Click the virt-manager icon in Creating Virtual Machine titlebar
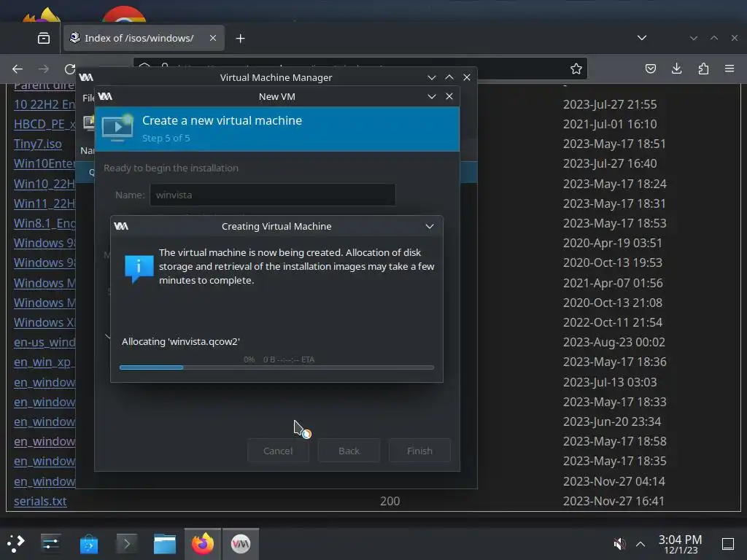747x560 pixels. [x=121, y=226]
